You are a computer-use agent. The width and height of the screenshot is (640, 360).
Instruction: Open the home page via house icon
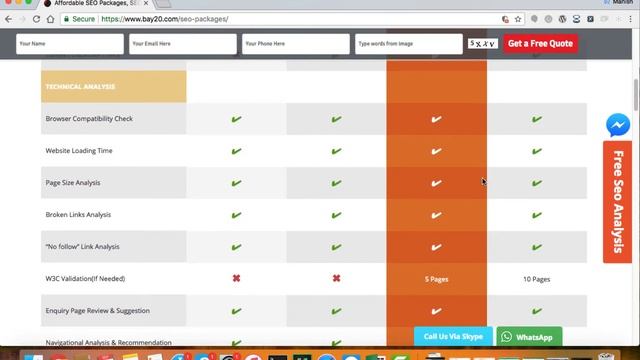[x=50, y=19]
